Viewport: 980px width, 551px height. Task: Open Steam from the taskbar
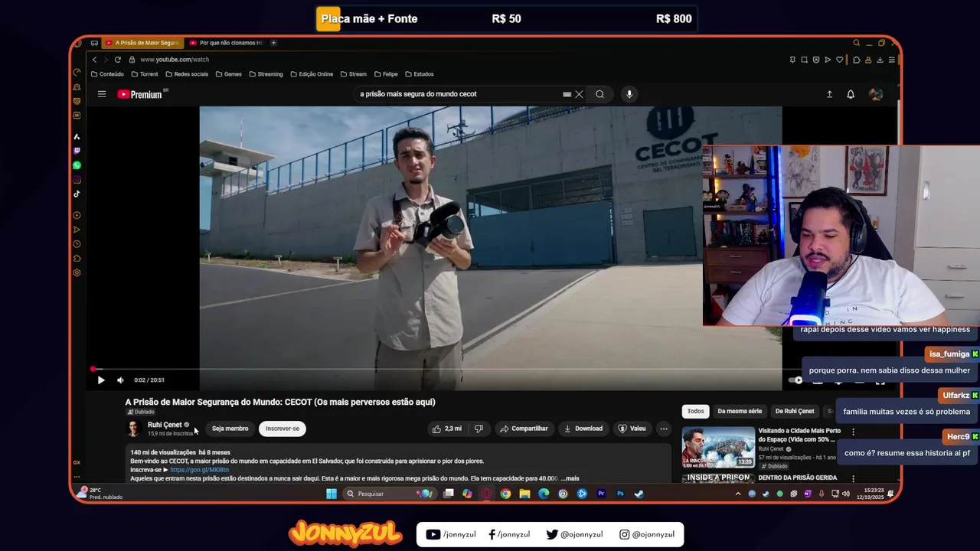point(639,494)
